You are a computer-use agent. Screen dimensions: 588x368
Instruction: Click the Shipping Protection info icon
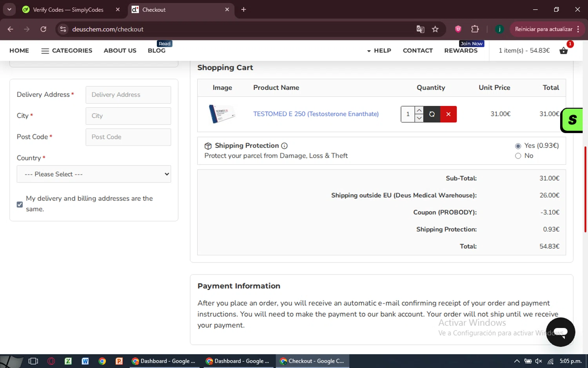[x=284, y=146]
